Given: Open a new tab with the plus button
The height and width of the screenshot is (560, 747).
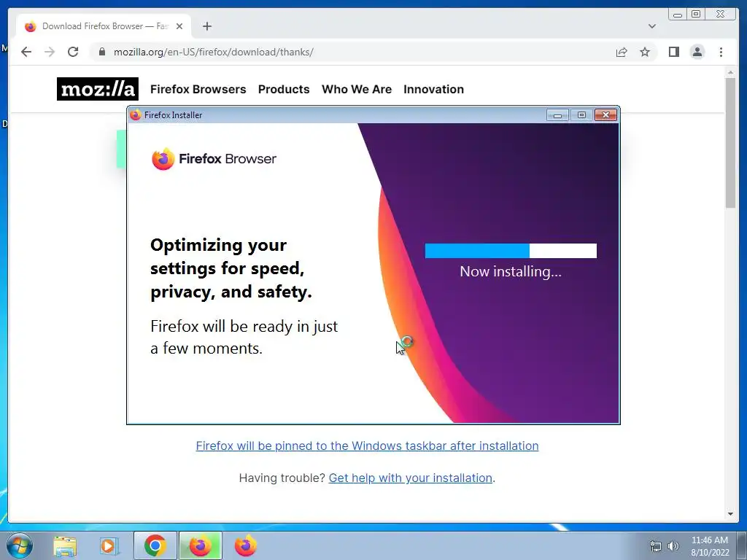Looking at the screenshot, I should pos(206,26).
